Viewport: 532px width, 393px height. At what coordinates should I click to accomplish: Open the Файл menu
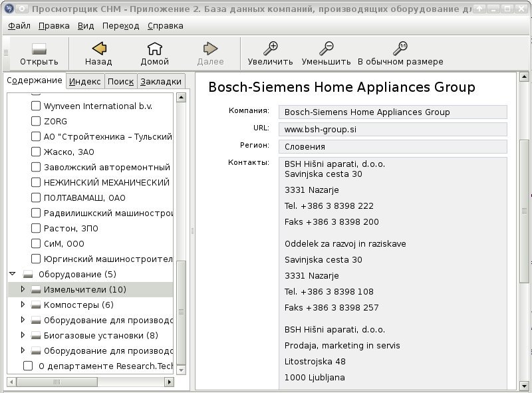pyautogui.click(x=19, y=26)
